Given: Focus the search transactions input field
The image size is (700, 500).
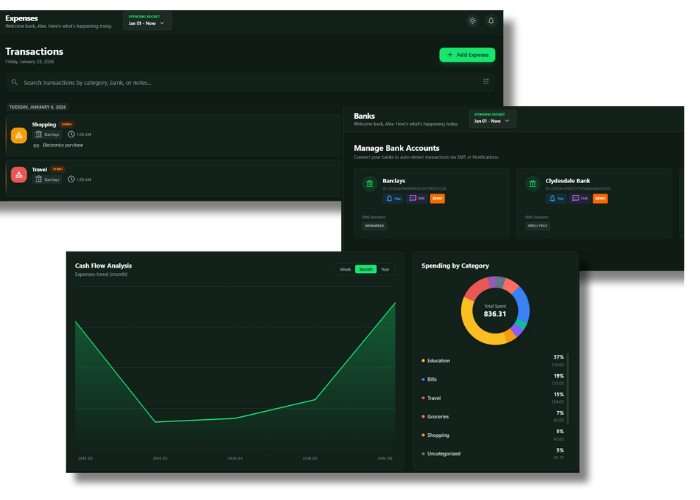Looking at the screenshot, I should [x=250, y=83].
